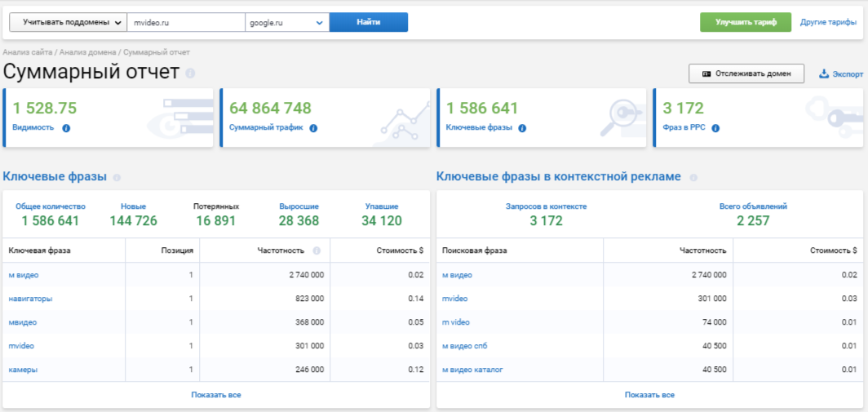
Task: Open the м видео спб phrase link
Action: pyautogui.click(x=465, y=346)
